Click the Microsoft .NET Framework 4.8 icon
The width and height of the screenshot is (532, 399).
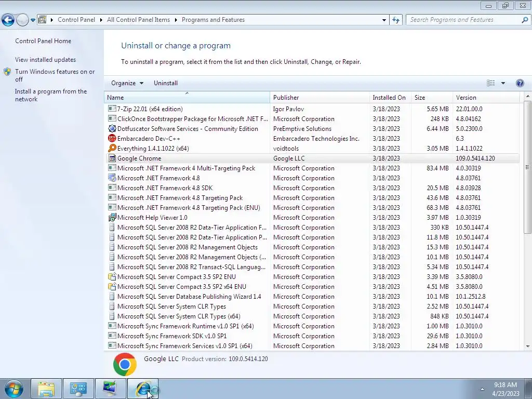point(112,178)
